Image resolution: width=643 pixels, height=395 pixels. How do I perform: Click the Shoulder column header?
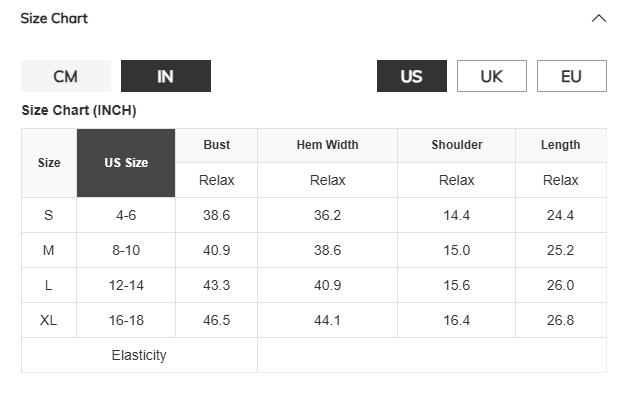[x=456, y=145]
